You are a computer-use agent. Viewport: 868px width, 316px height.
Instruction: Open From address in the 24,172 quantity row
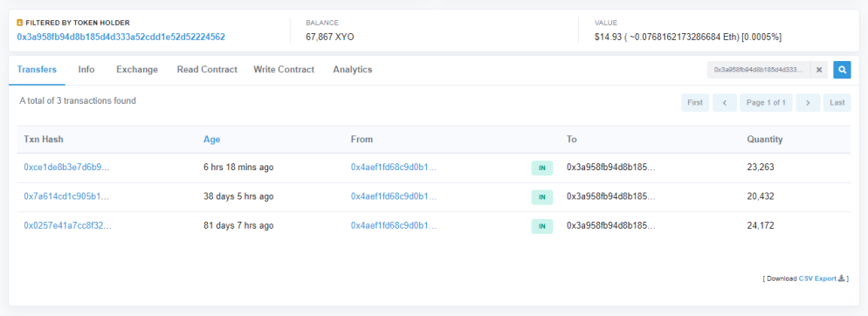tap(394, 226)
